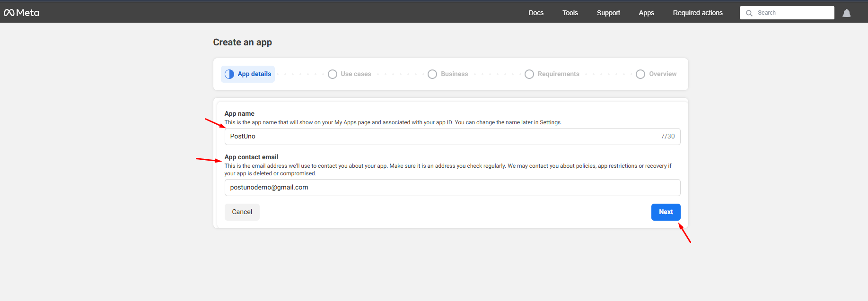This screenshot has height=301, width=868.
Task: Click the Meta logo in the header
Action: pyautogui.click(x=21, y=13)
